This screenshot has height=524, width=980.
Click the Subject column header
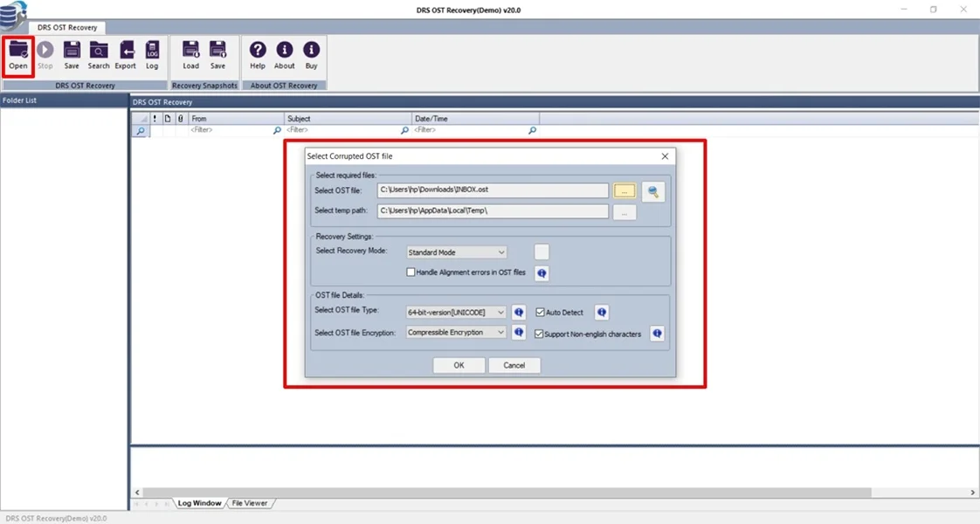coord(348,118)
